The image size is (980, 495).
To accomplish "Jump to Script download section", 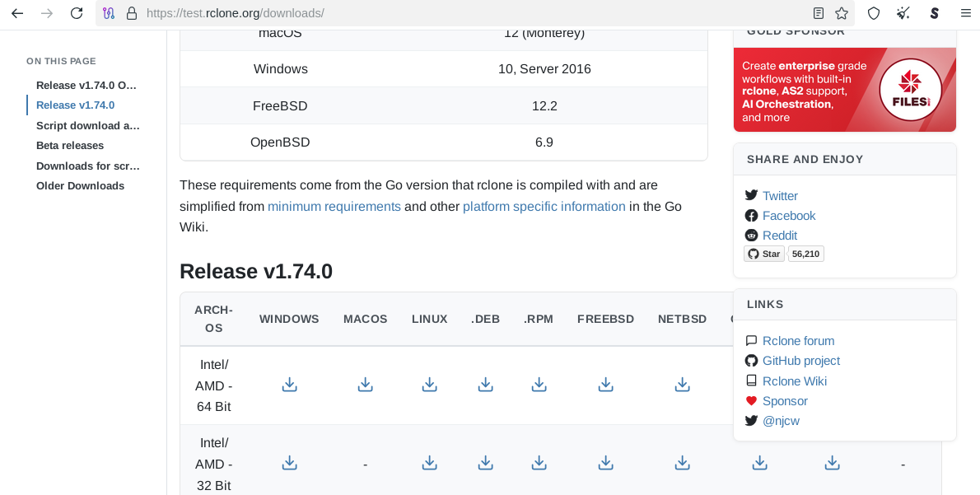I will (88, 126).
